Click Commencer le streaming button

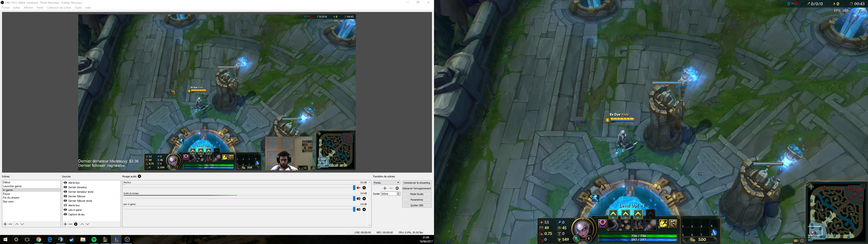tap(417, 183)
